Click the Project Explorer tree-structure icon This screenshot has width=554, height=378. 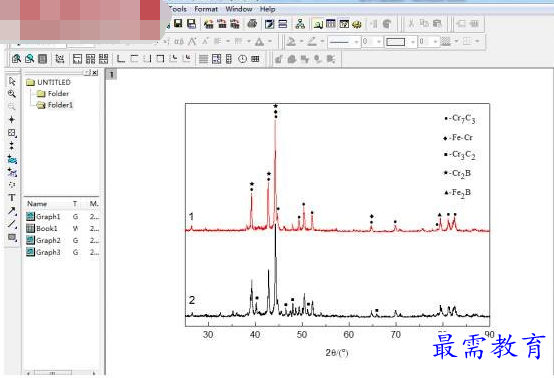(300, 24)
